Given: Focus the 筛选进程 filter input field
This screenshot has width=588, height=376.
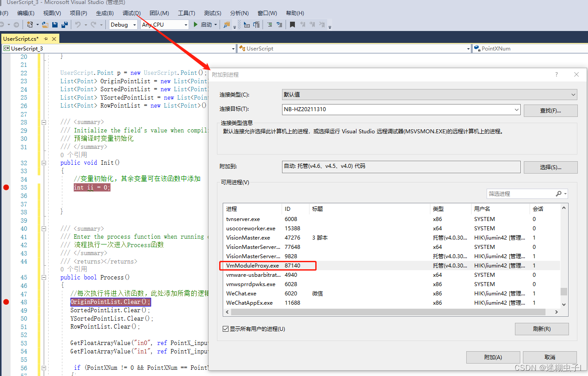Looking at the screenshot, I should coord(521,194).
